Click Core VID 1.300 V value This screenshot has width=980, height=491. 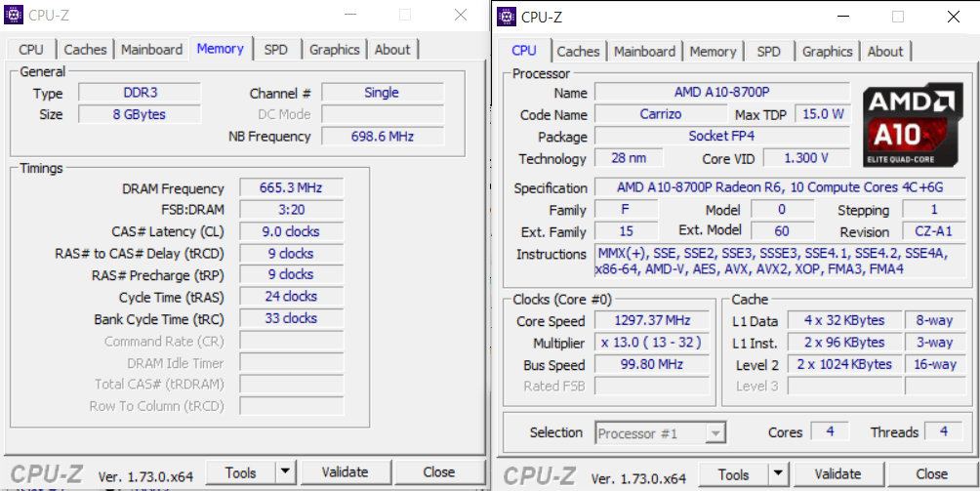coord(807,158)
